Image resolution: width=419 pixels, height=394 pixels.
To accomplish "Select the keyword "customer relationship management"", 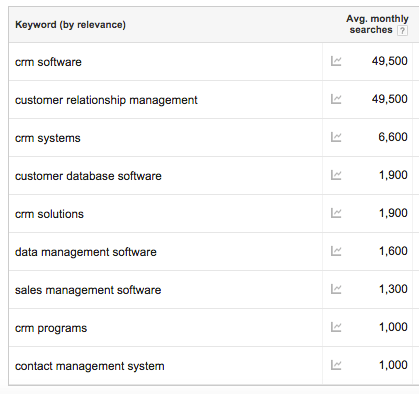I will click(106, 100).
